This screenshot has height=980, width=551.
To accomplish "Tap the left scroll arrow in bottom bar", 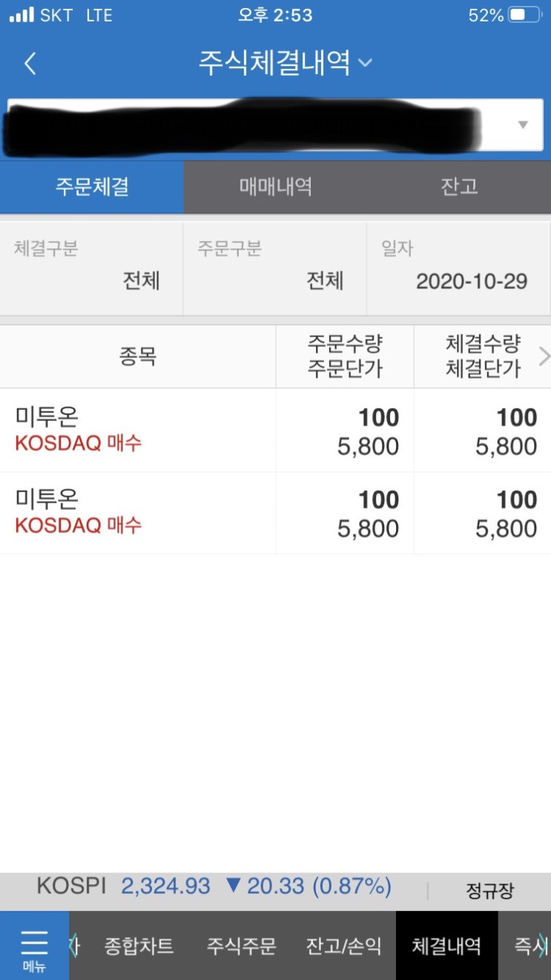I will point(73,946).
